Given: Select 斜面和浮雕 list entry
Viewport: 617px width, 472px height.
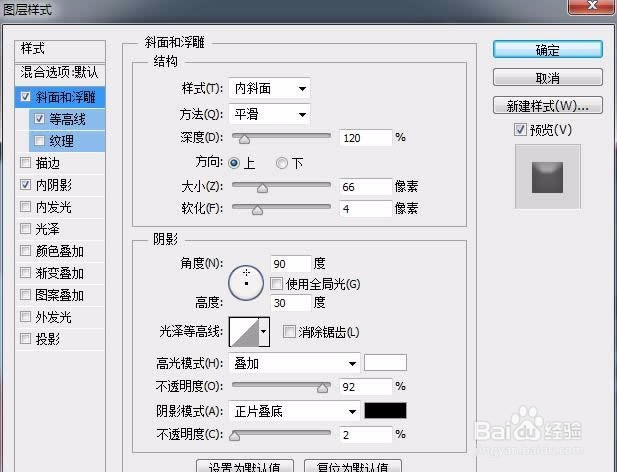Looking at the screenshot, I should pos(60,97).
